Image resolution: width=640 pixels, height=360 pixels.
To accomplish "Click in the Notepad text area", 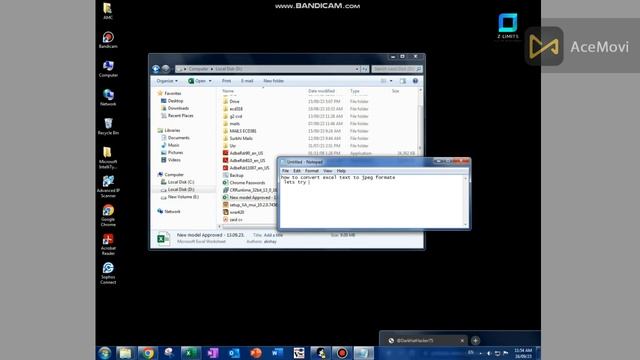I will tap(371, 202).
